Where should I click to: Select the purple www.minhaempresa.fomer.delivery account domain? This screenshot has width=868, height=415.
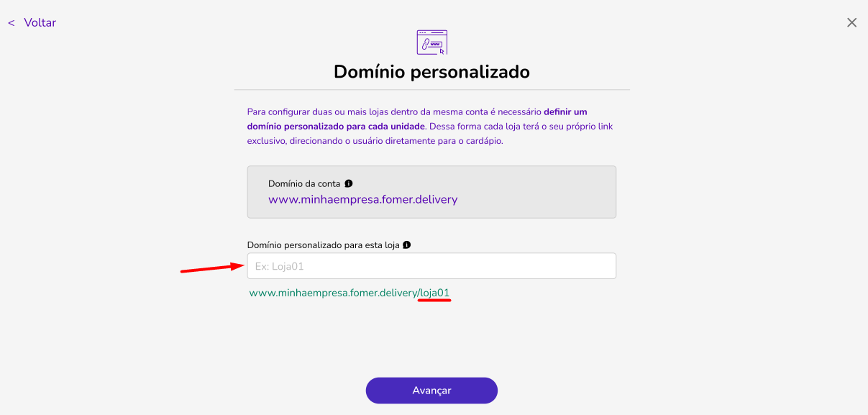coord(363,199)
